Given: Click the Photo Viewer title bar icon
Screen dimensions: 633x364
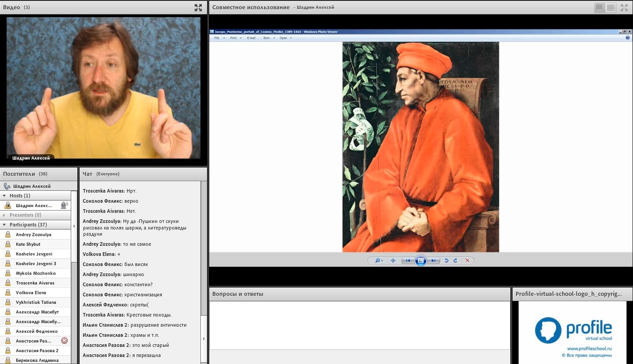Looking at the screenshot, I should [212, 32].
